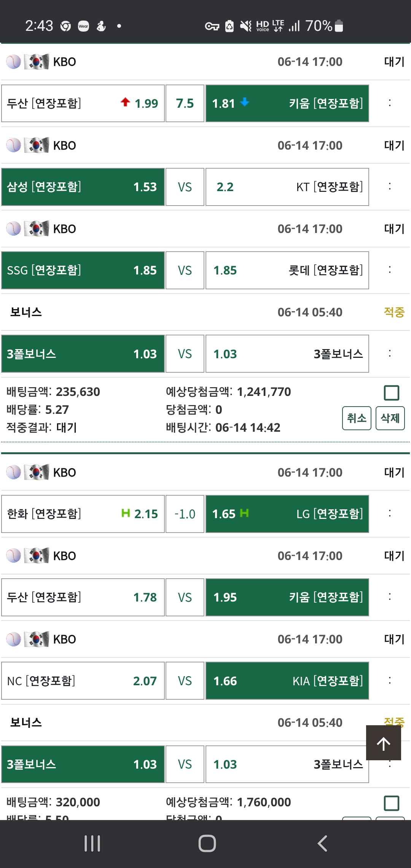Select 두산 1.99 over odds cell

tap(83, 103)
